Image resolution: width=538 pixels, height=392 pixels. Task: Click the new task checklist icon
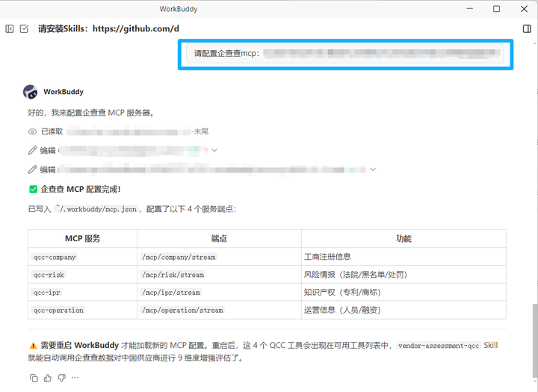(24, 29)
